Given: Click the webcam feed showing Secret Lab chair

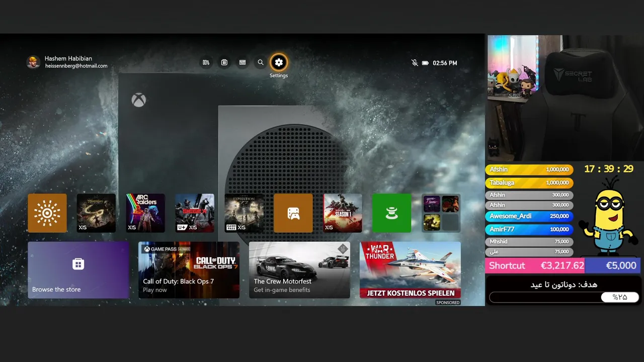Looking at the screenshot, I should point(565,98).
